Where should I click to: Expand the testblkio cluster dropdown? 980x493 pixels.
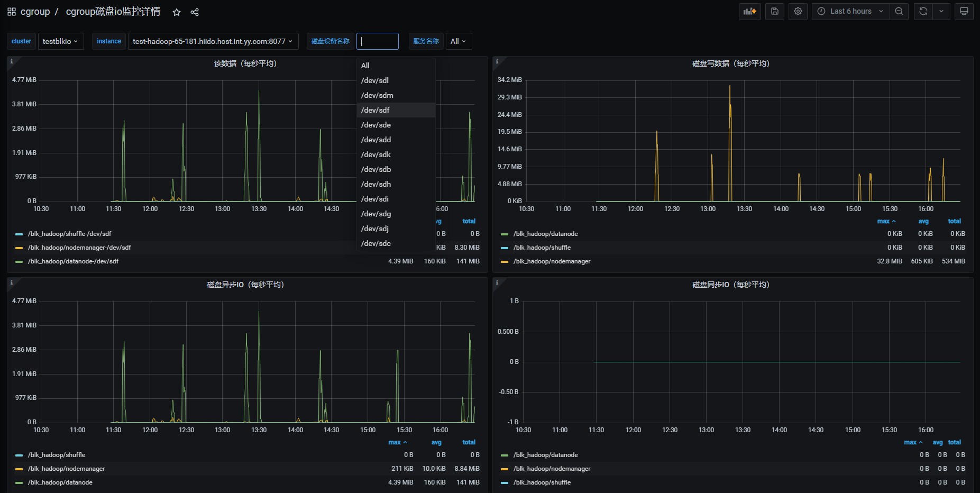tap(60, 41)
